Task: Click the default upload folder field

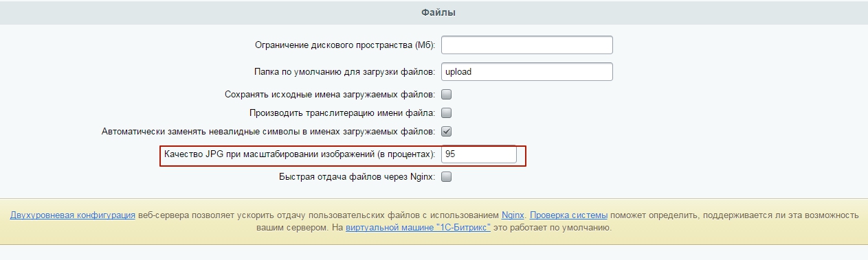Action: point(526,71)
